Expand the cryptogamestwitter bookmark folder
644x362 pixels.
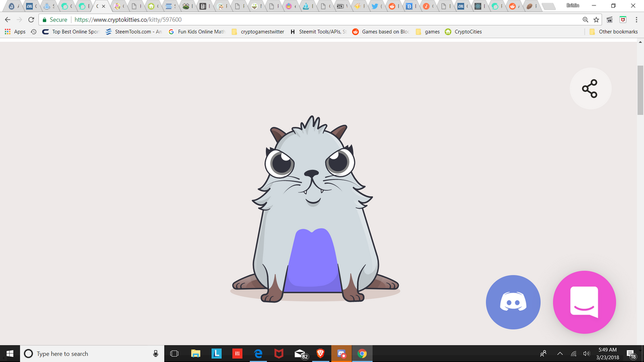tap(258, 32)
